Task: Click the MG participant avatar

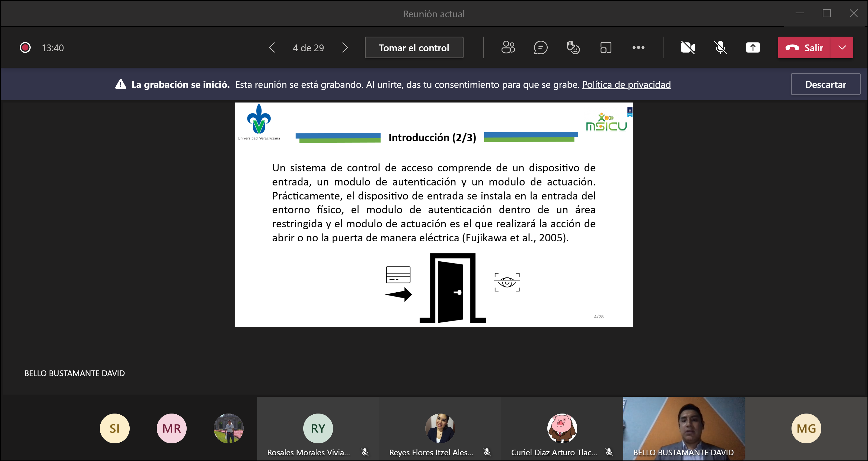Action: (x=806, y=428)
